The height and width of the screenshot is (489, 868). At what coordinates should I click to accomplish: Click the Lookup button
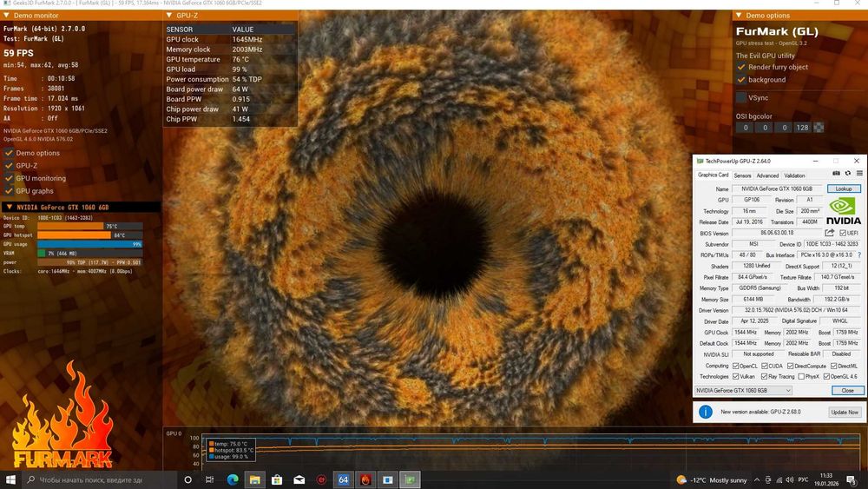[x=844, y=188]
